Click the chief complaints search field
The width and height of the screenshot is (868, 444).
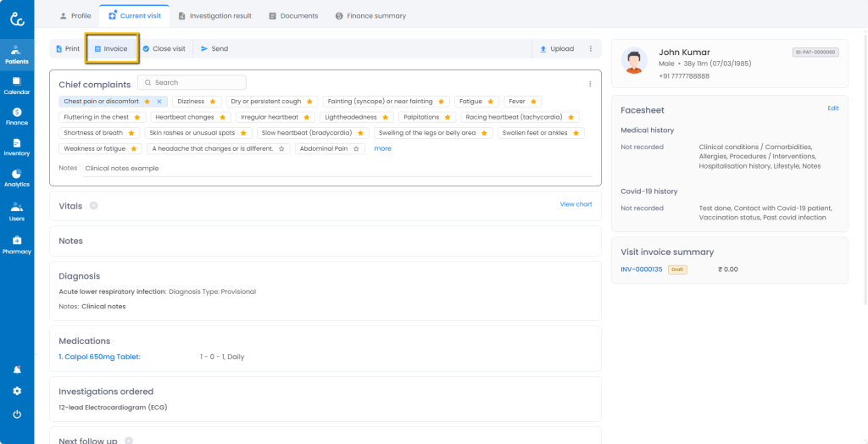[x=192, y=83]
